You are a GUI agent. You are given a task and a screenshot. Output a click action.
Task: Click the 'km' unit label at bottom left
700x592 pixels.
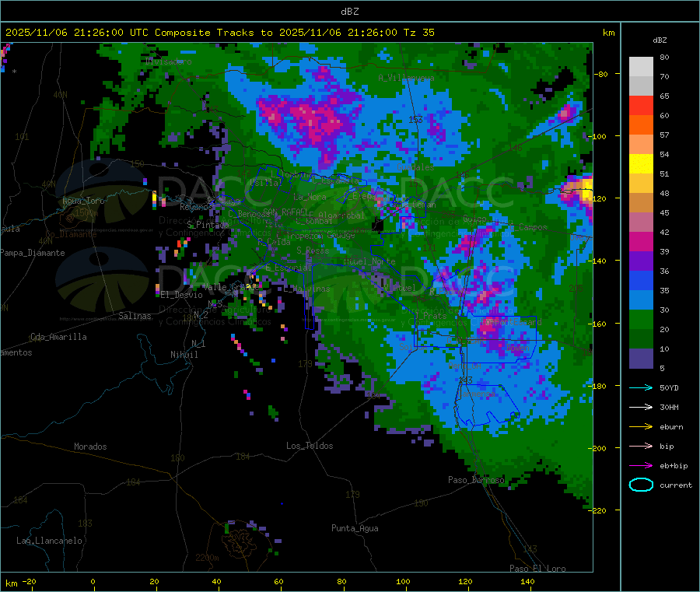(11, 583)
